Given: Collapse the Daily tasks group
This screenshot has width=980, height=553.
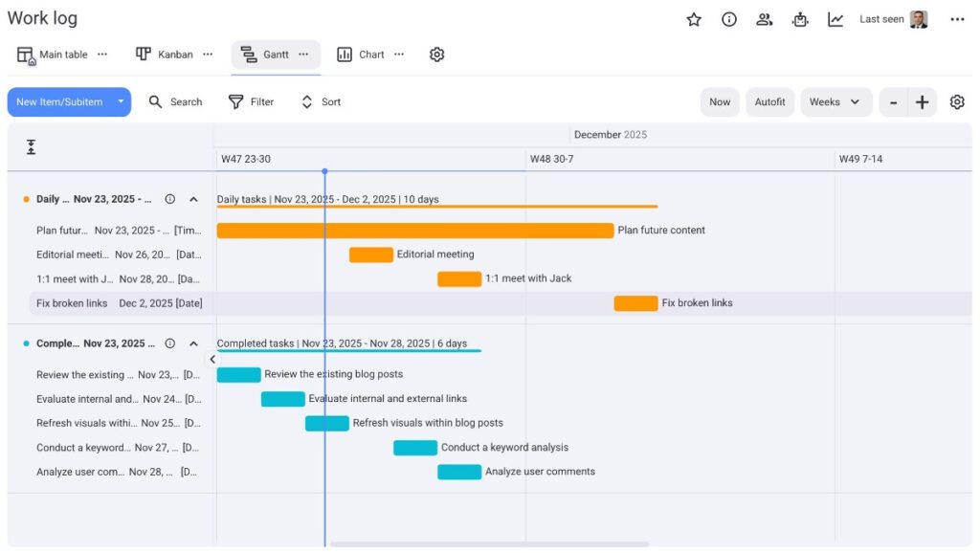Looking at the screenshot, I should pyautogui.click(x=193, y=199).
